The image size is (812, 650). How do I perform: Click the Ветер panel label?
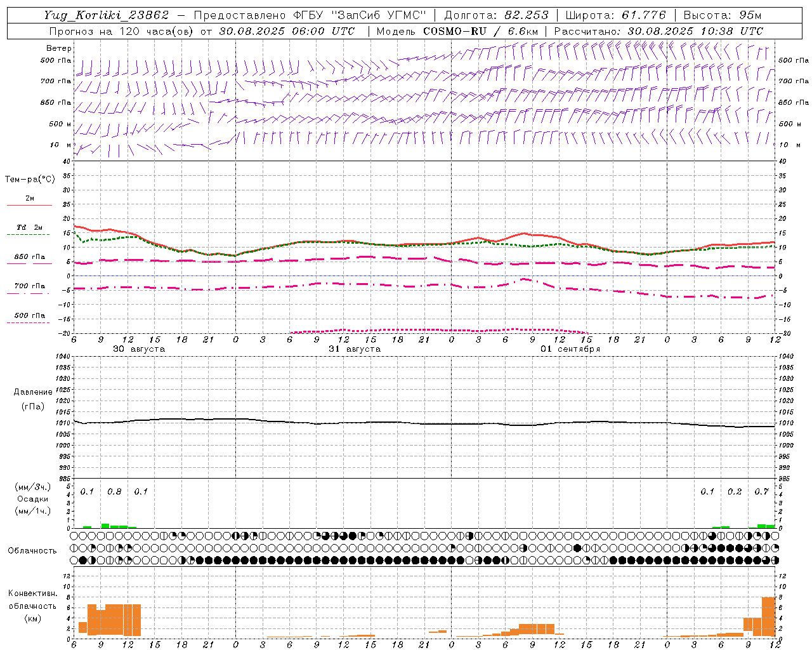pos(59,48)
